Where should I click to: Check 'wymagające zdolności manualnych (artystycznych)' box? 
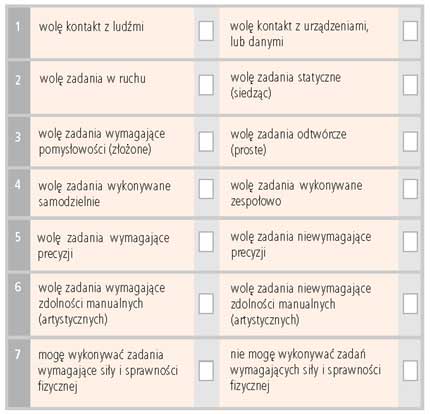pos(206,304)
